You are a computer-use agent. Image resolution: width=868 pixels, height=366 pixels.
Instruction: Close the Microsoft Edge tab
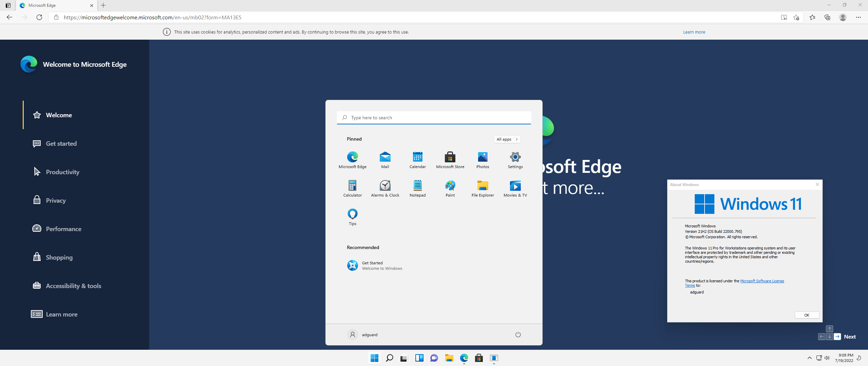[x=92, y=5]
